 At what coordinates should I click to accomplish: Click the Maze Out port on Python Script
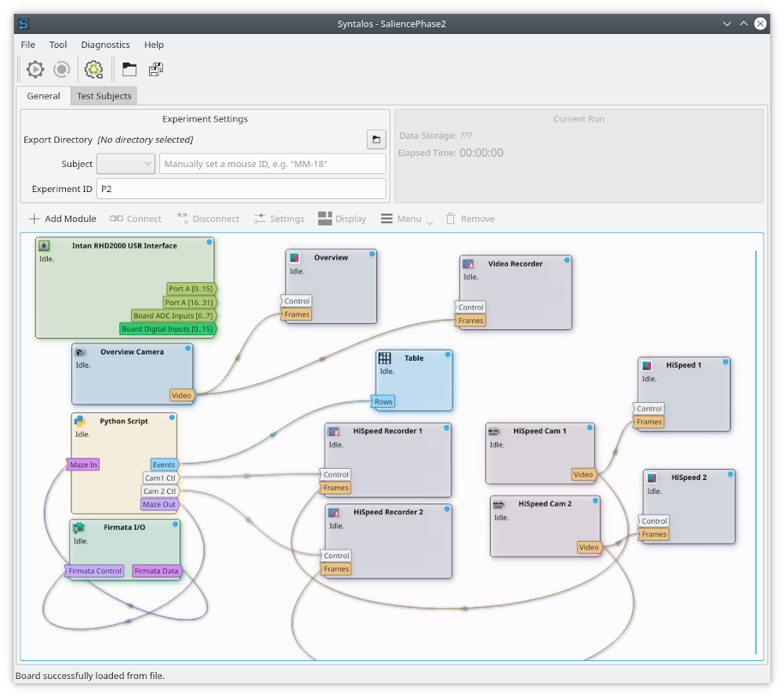click(x=159, y=504)
